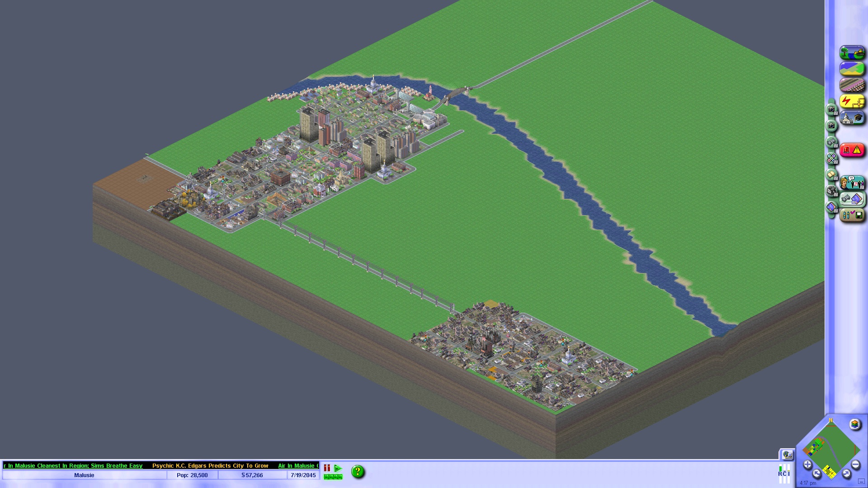Open the budget money button in side strip
Screen dimensions: 868x488
click(831, 142)
